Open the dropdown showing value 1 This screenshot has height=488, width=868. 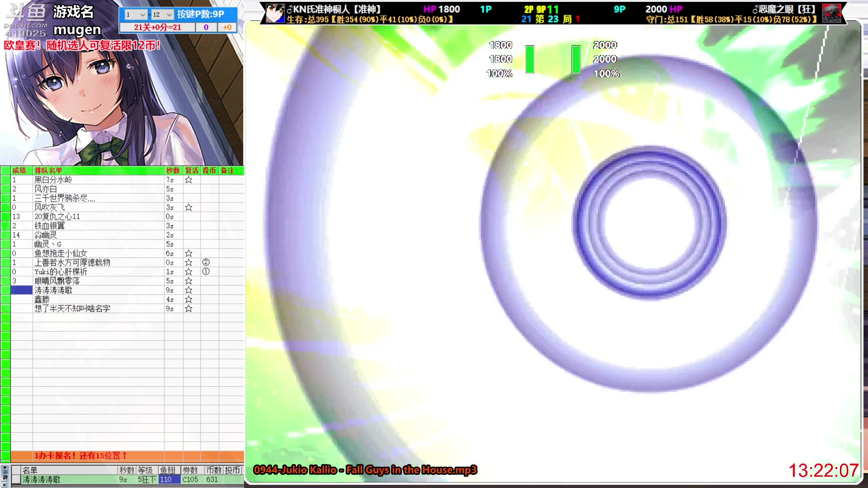136,14
